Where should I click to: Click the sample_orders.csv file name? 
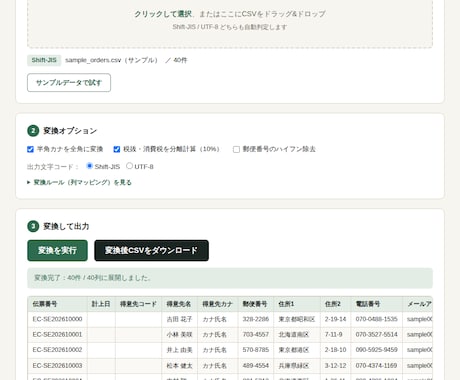(x=112, y=60)
